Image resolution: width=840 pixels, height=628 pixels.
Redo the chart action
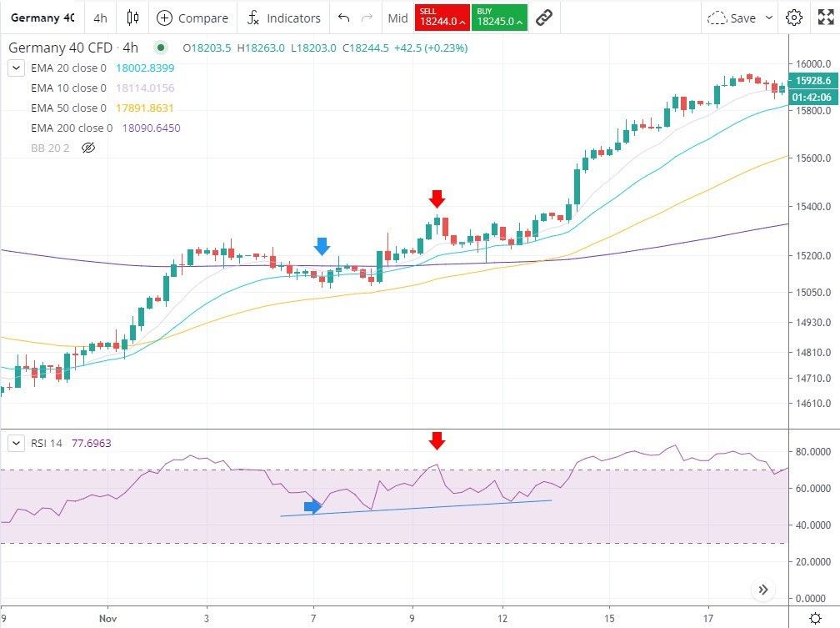367,18
